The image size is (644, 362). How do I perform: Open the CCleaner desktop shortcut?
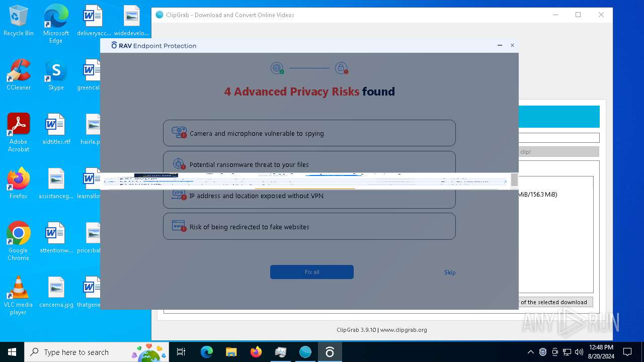19,75
